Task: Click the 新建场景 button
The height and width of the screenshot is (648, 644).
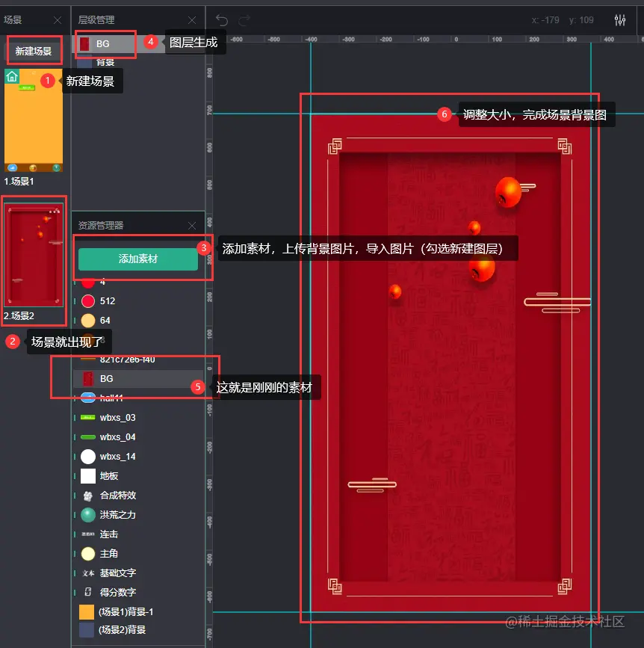Action: click(34, 52)
